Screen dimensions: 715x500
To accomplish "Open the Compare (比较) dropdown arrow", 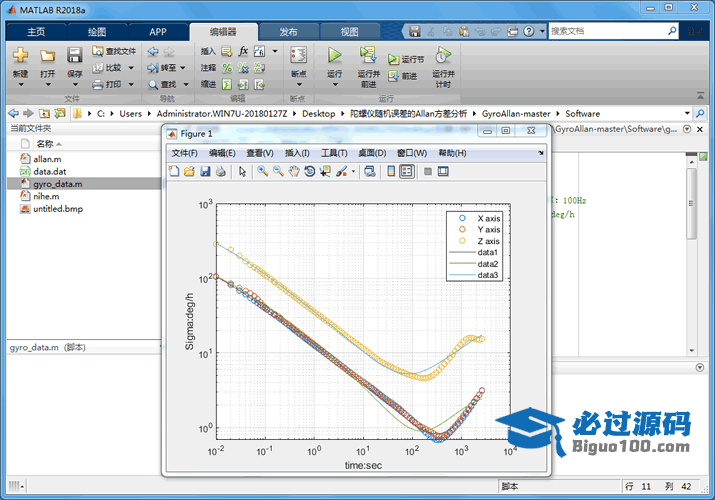I will (131, 68).
